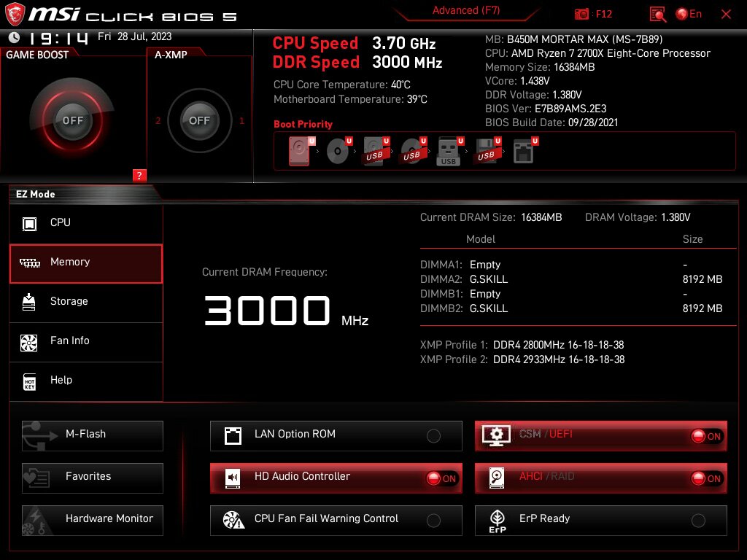Image resolution: width=747 pixels, height=560 pixels.
Task: Open the red question mark help icon
Action: coord(139,175)
